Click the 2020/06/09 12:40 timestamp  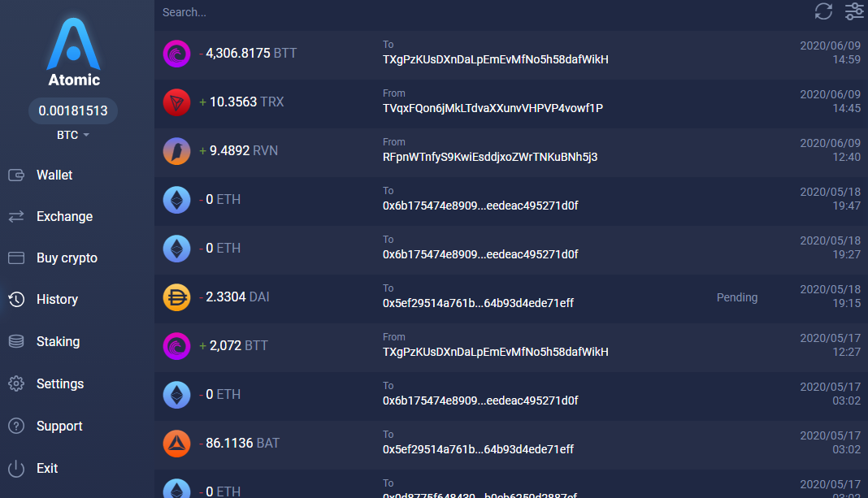(831, 150)
